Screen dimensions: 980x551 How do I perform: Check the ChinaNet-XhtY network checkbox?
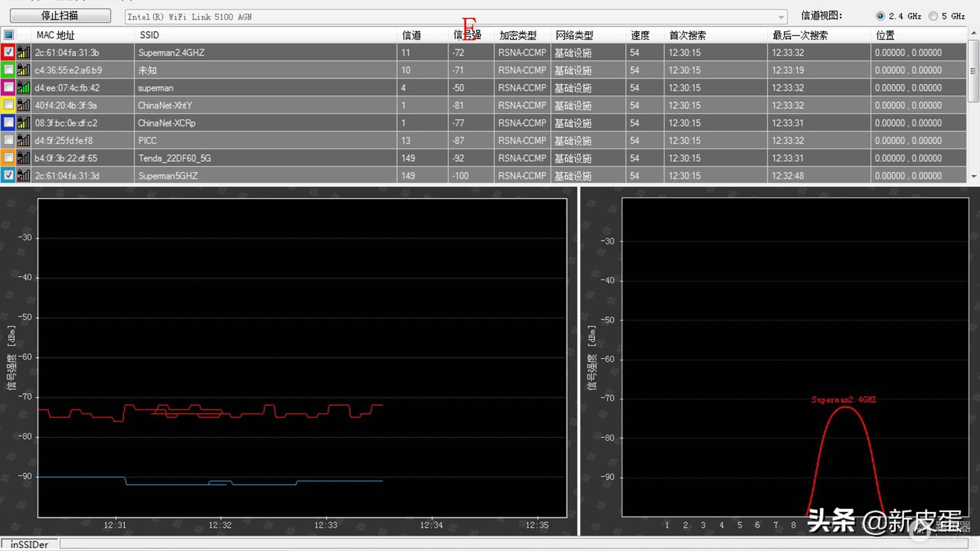pyautogui.click(x=9, y=105)
